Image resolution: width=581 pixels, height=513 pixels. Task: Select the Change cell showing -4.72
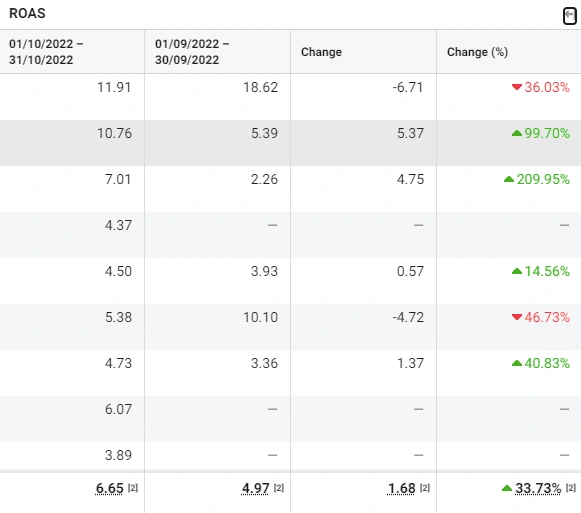(x=363, y=327)
